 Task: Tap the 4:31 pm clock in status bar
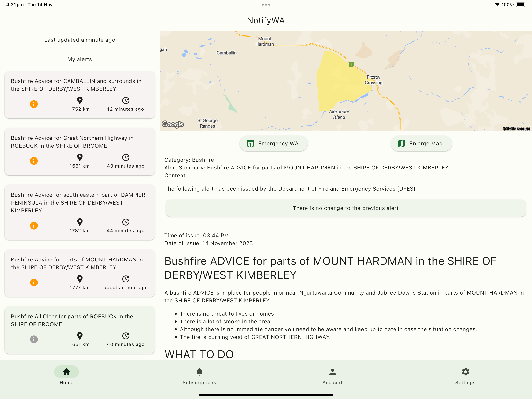(x=15, y=4)
